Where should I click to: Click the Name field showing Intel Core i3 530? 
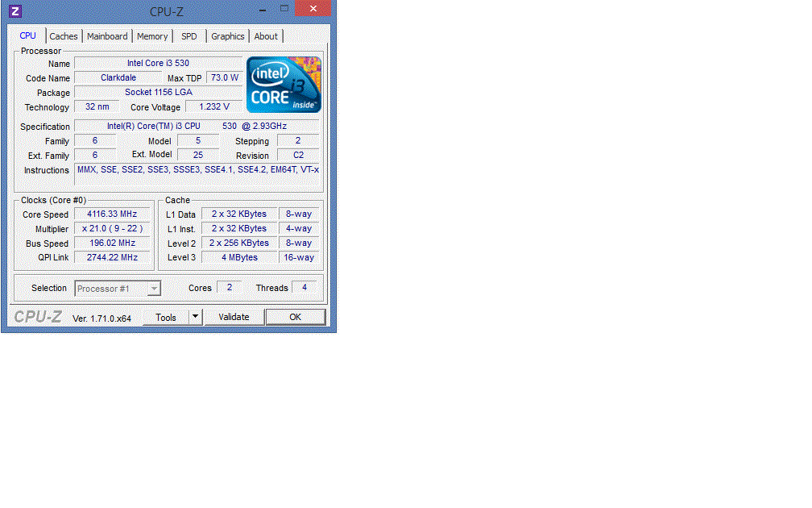point(159,63)
